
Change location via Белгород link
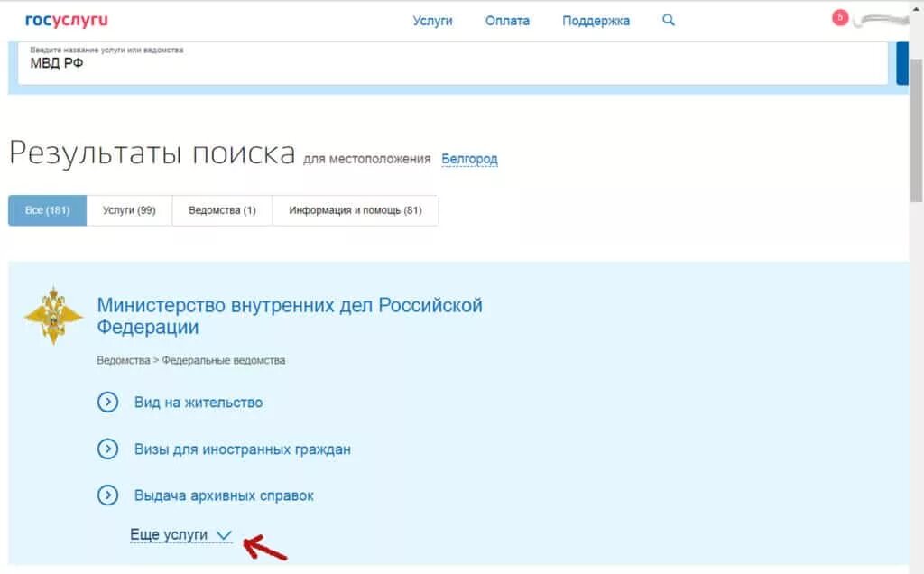(x=469, y=159)
